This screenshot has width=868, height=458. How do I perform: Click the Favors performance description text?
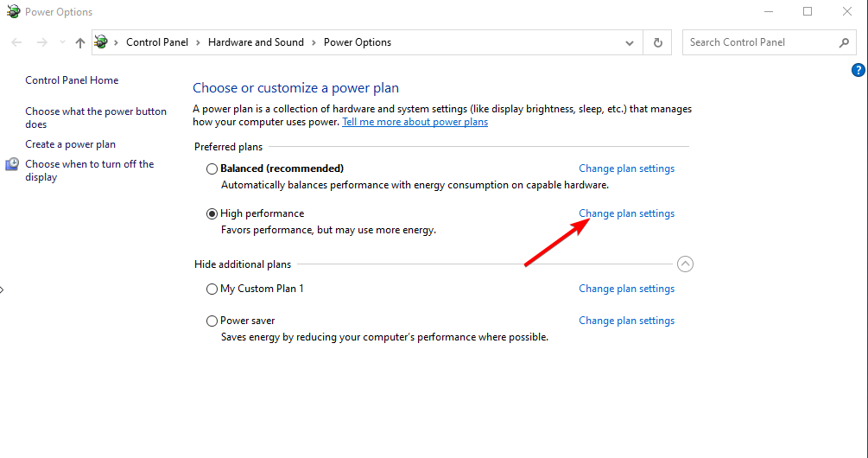tap(328, 230)
